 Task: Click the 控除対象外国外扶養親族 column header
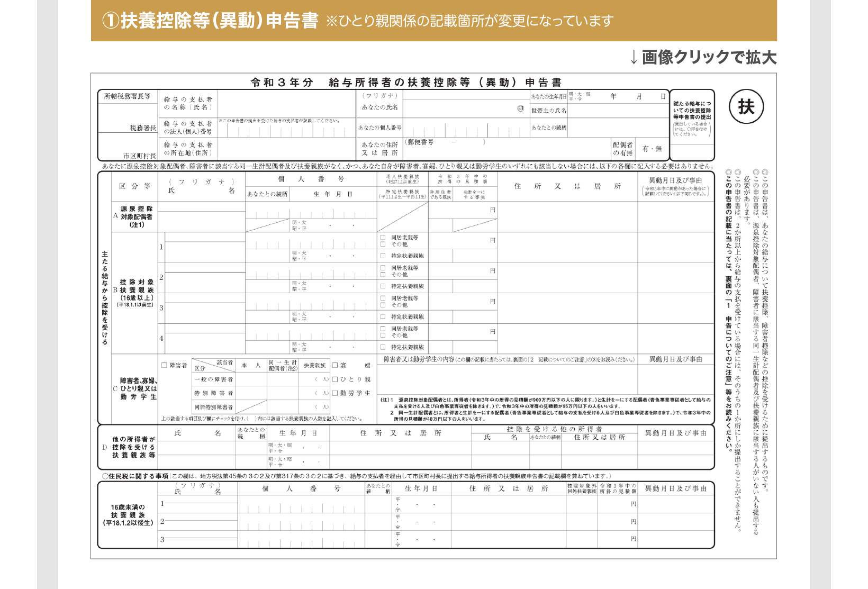click(x=582, y=488)
